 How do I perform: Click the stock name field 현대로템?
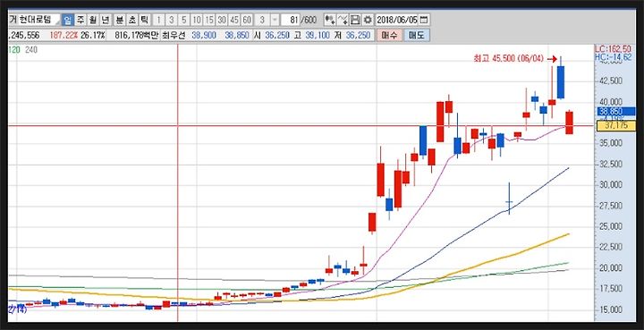38,20
